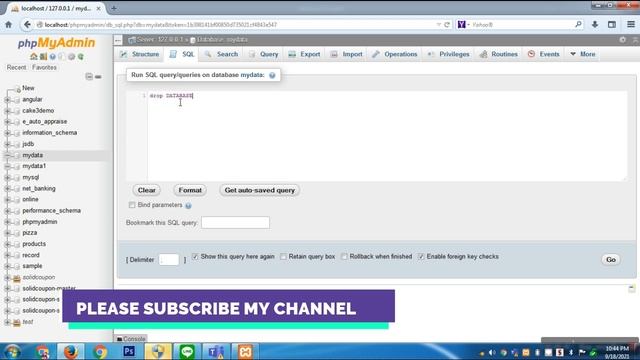Open the Windows Start orb
The image size is (640, 360).
click(13, 351)
